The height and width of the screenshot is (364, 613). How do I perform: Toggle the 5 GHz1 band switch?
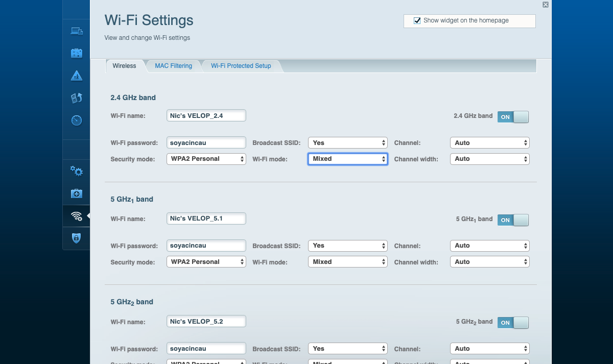click(513, 220)
